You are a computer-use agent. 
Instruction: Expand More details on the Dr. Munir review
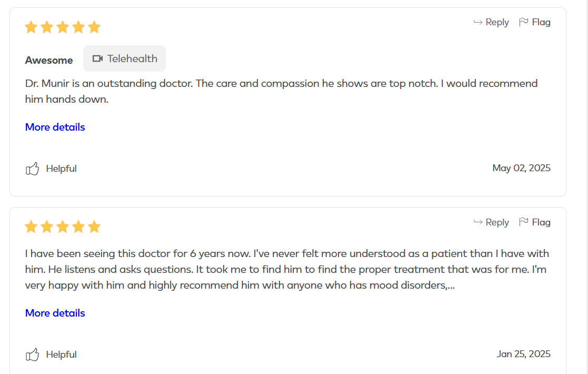click(55, 127)
